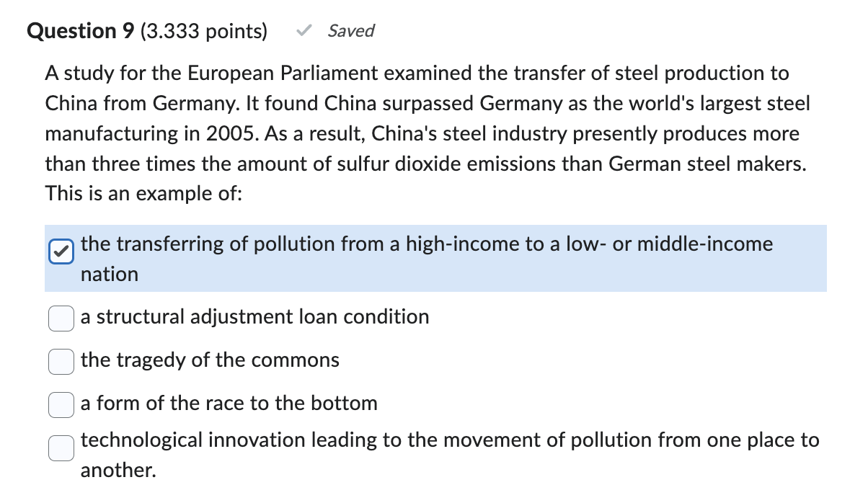
Task: Check the structural adjustment loan condition answer
Action: pyautogui.click(x=61, y=318)
